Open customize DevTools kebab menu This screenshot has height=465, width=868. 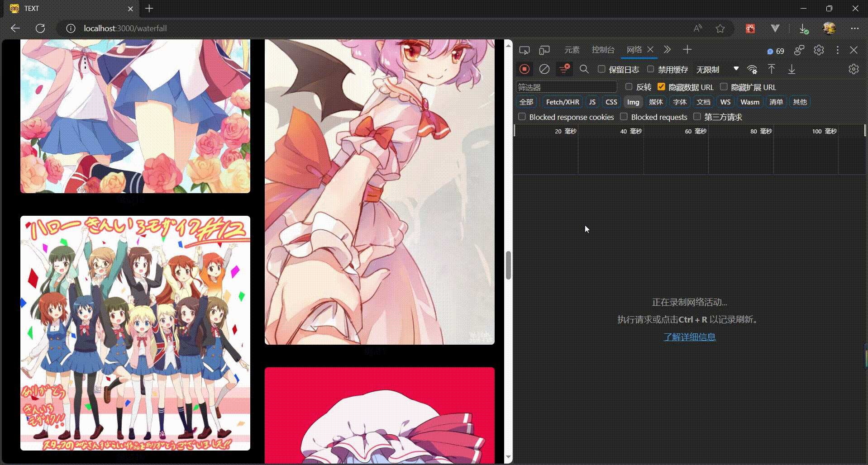point(838,50)
